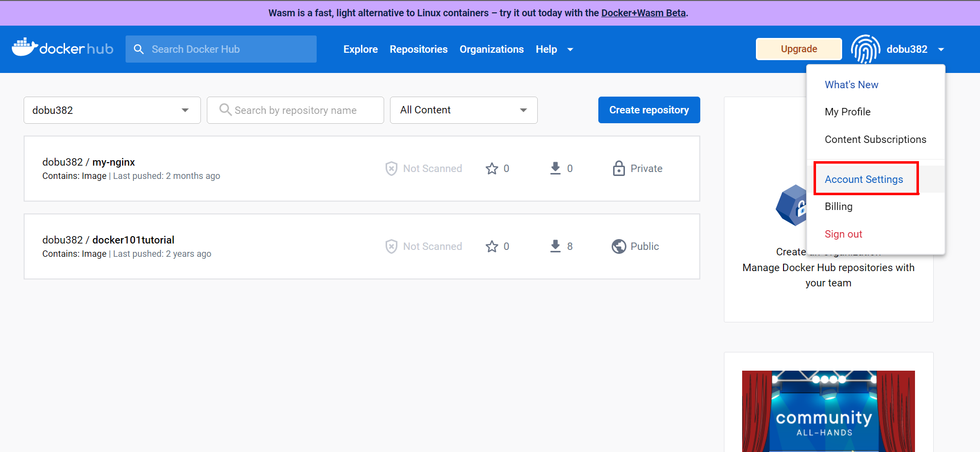
Task: Click 'Manage Docker Hub repositories with your team'
Action: click(828, 275)
